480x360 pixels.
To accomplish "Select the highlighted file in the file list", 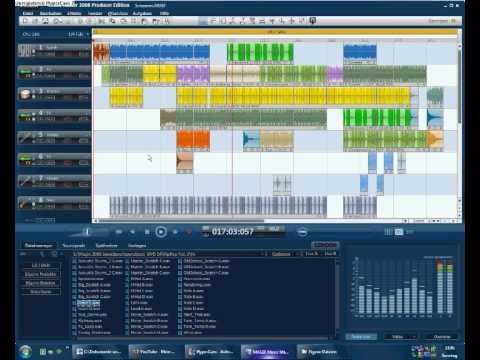I will (x=88, y=303).
